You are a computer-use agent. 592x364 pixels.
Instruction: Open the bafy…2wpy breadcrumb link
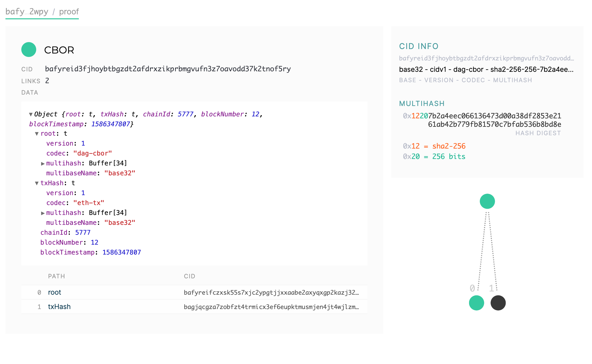(x=27, y=12)
